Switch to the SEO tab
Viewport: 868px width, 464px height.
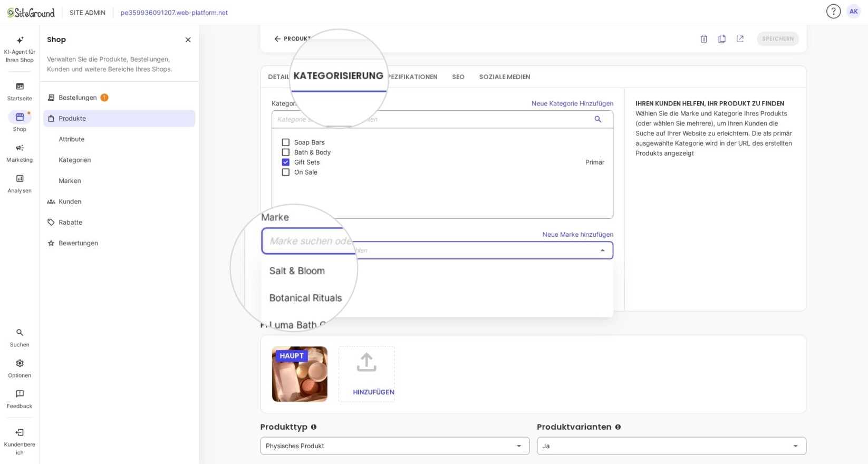click(458, 77)
